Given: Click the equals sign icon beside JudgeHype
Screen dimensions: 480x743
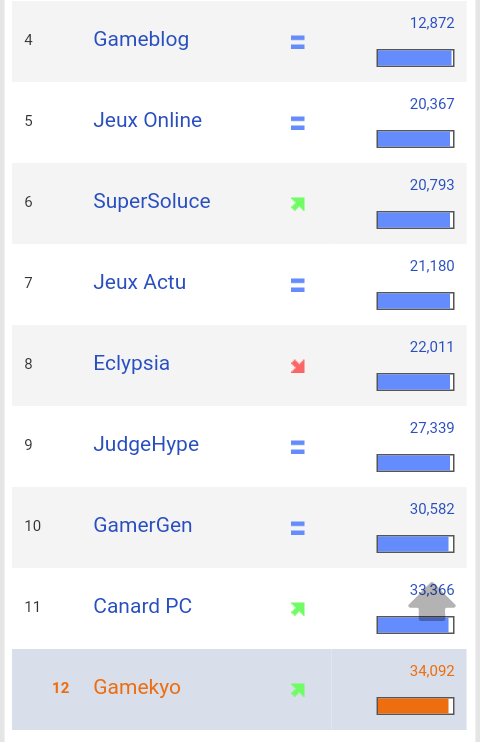Looking at the screenshot, I should 298,447.
